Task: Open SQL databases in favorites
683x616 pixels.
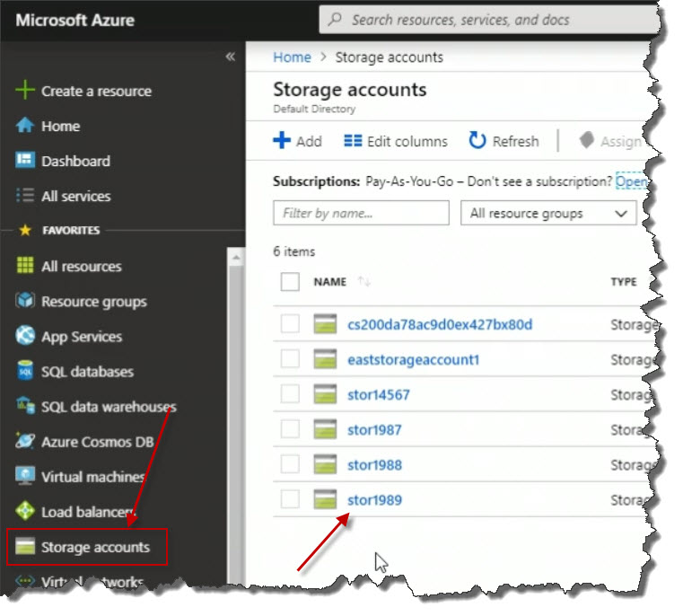Action: pyautogui.click(x=88, y=372)
